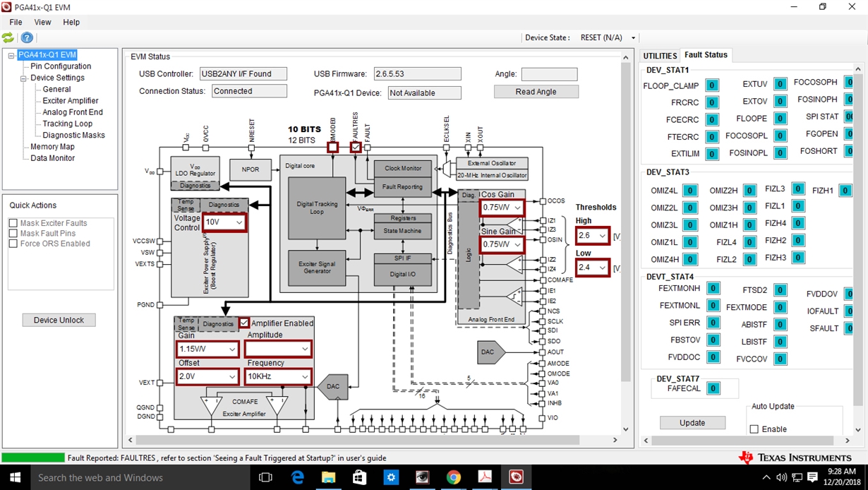Open the exciter Gain 1.15V/V dropdown
868x490 pixels.
pyautogui.click(x=207, y=349)
